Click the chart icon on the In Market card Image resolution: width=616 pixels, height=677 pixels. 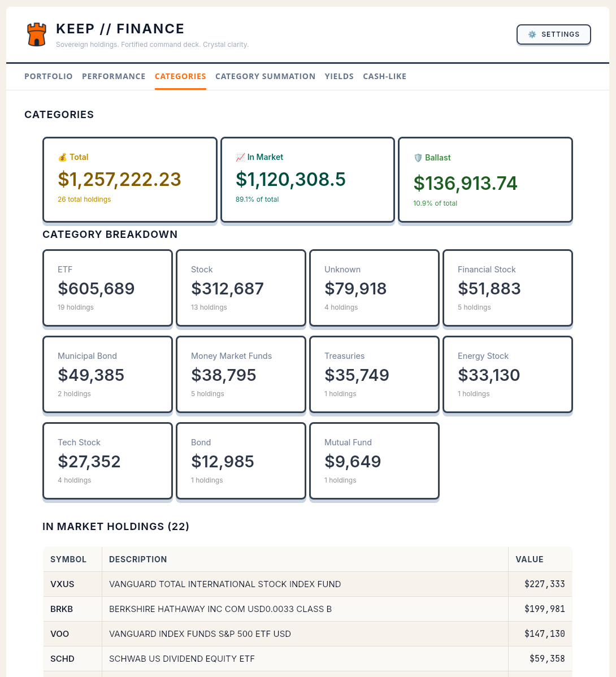(240, 157)
